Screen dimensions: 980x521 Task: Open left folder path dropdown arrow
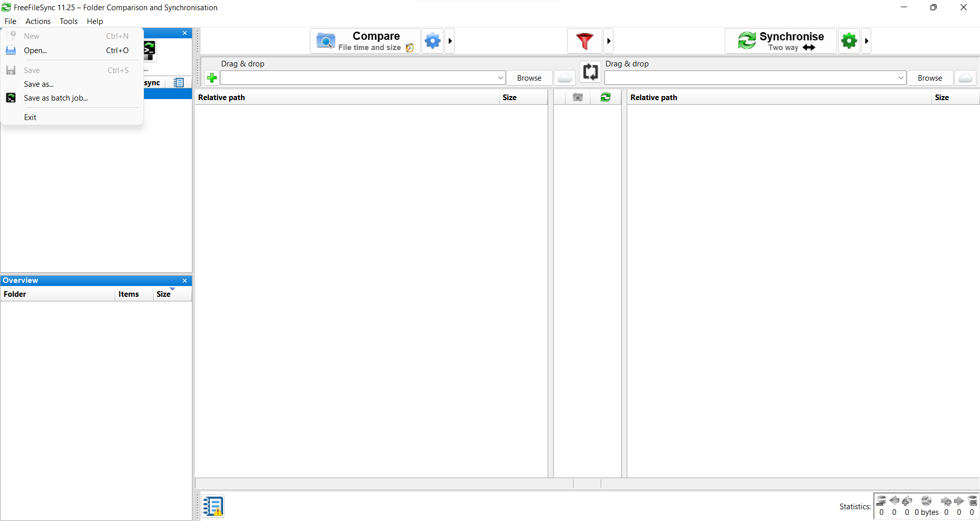[x=500, y=78]
